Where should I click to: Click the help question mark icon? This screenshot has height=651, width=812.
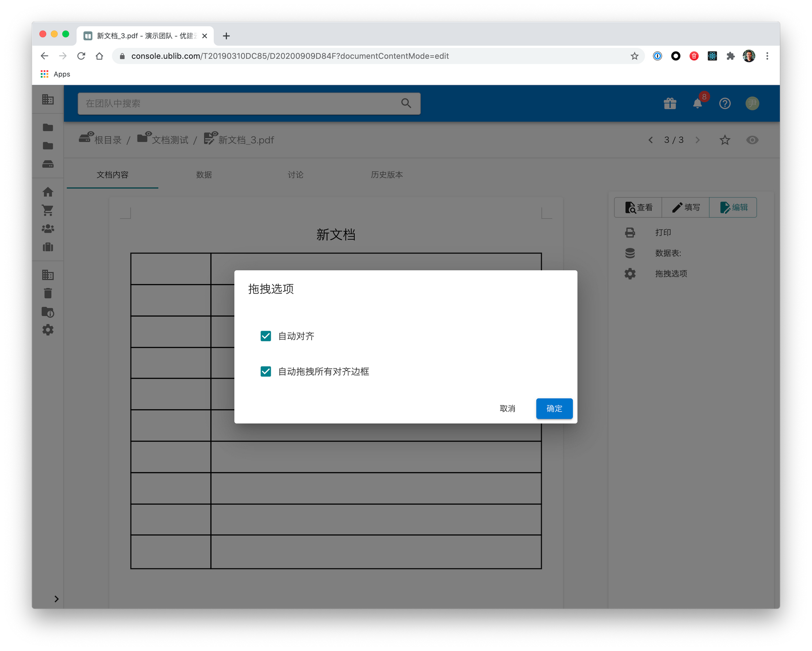click(725, 103)
